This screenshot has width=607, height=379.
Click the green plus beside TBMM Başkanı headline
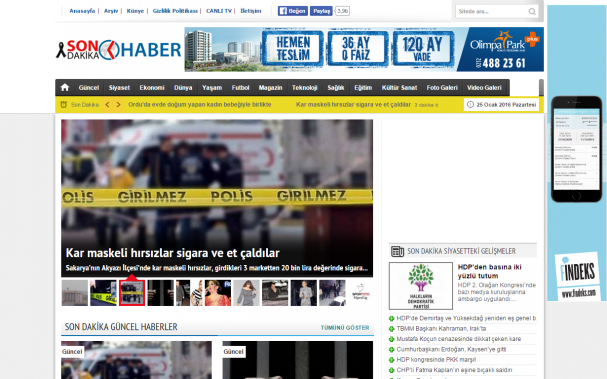(391, 329)
